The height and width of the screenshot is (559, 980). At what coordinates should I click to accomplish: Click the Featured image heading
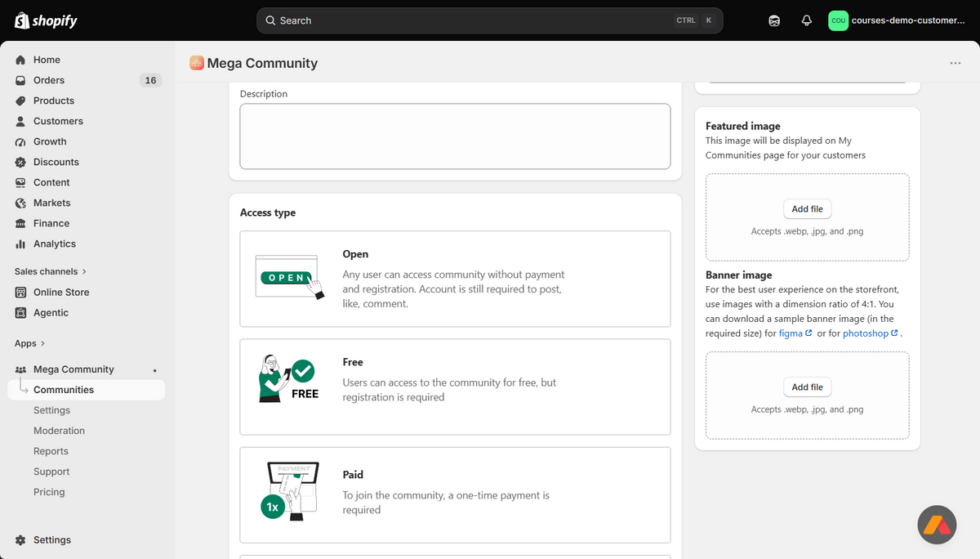point(743,126)
